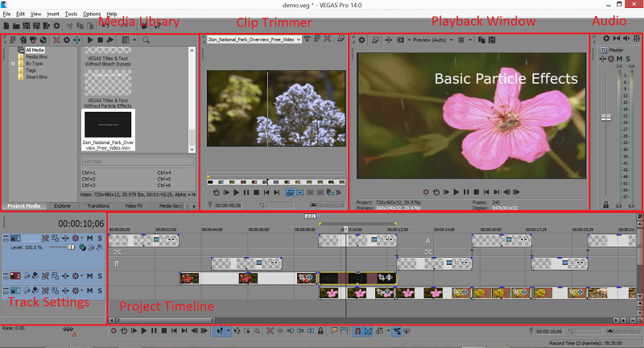Select the All Media folder
Screen dimensions: 644x348
click(35, 50)
